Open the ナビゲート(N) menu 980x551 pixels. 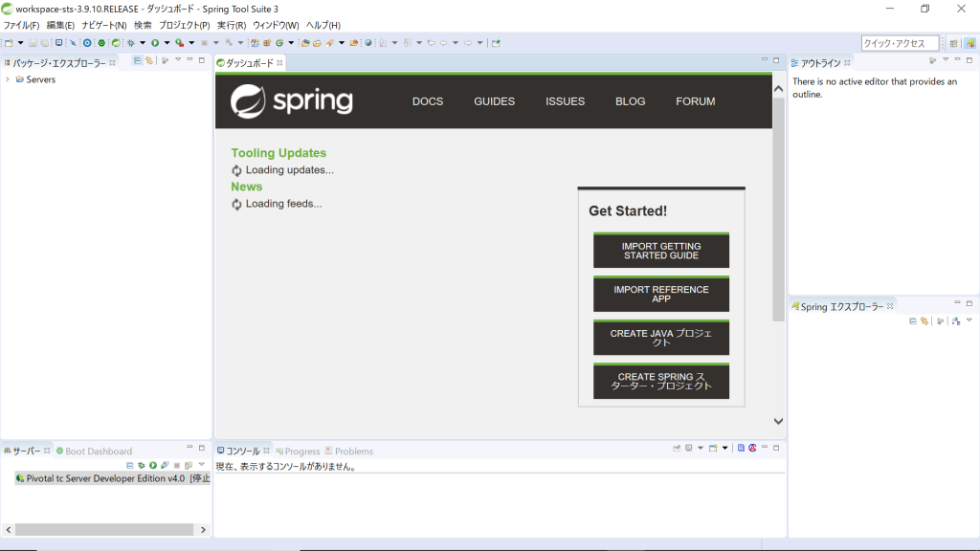[x=103, y=26]
